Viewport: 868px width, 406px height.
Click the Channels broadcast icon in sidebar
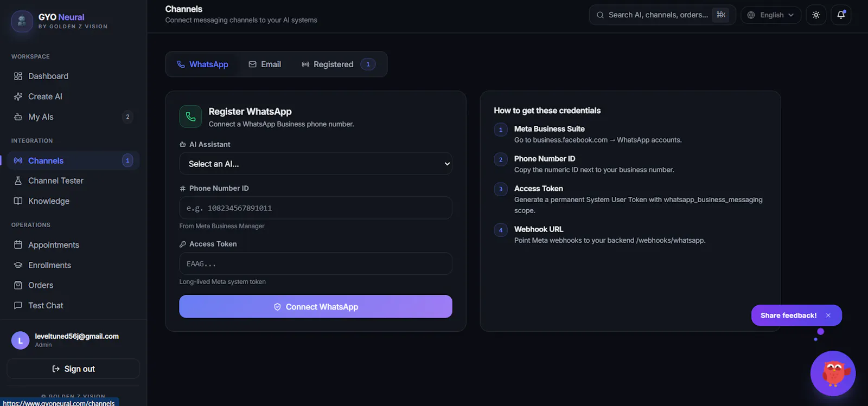point(18,160)
